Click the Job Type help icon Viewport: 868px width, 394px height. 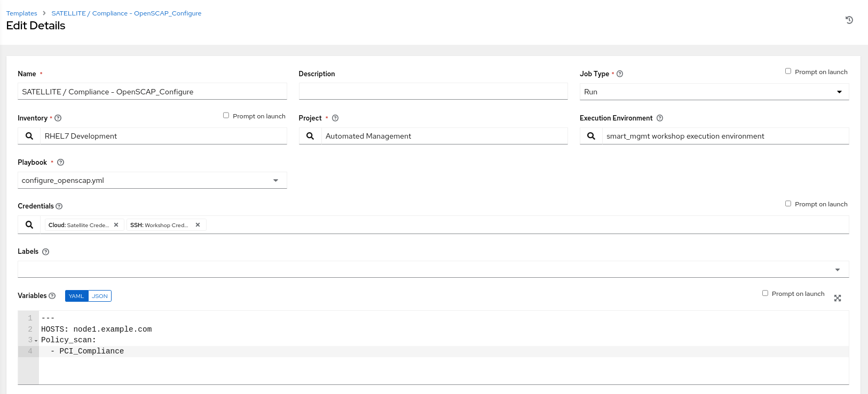pos(620,74)
